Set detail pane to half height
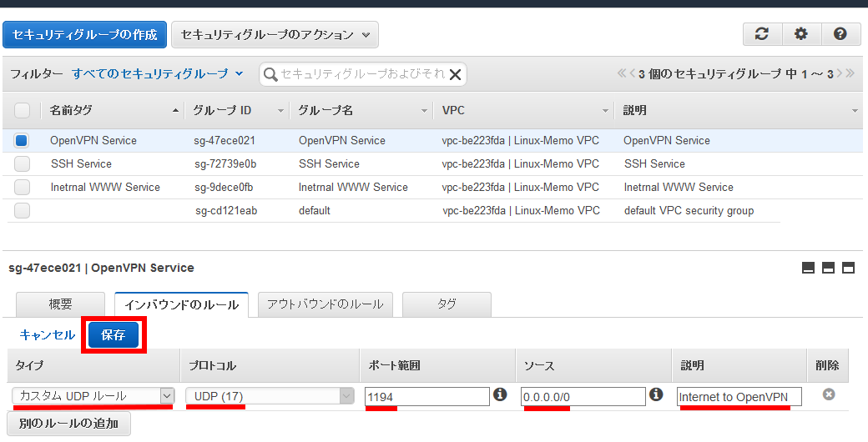This screenshot has width=868, height=442. (828, 269)
